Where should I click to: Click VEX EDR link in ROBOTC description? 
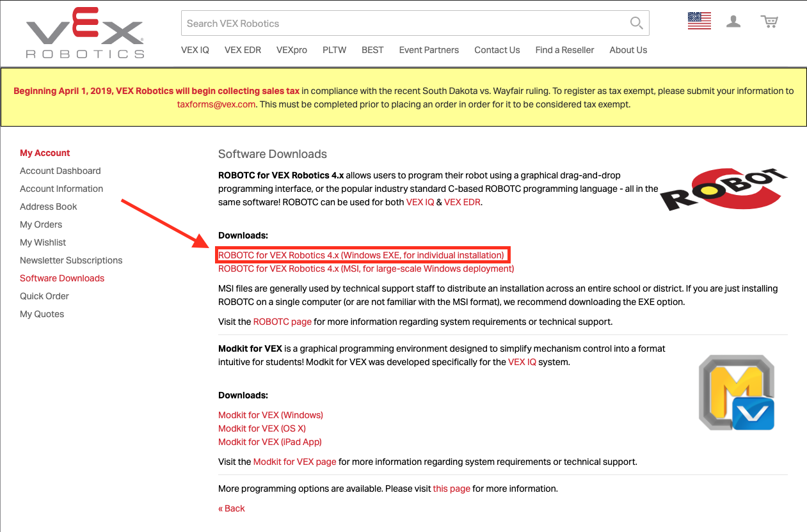point(462,202)
